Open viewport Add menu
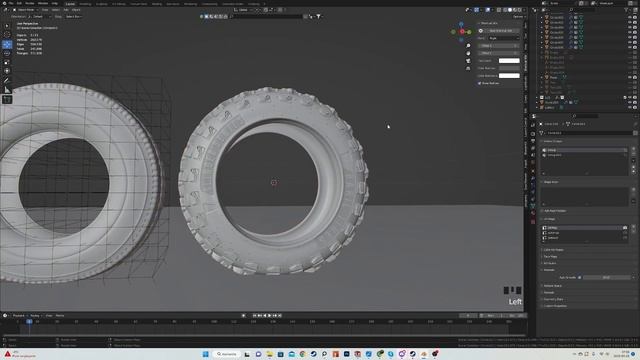 [x=66, y=10]
